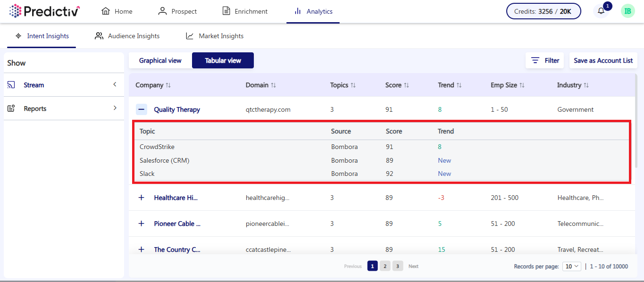
Task: Expand the Reports section chevron
Action: click(115, 108)
